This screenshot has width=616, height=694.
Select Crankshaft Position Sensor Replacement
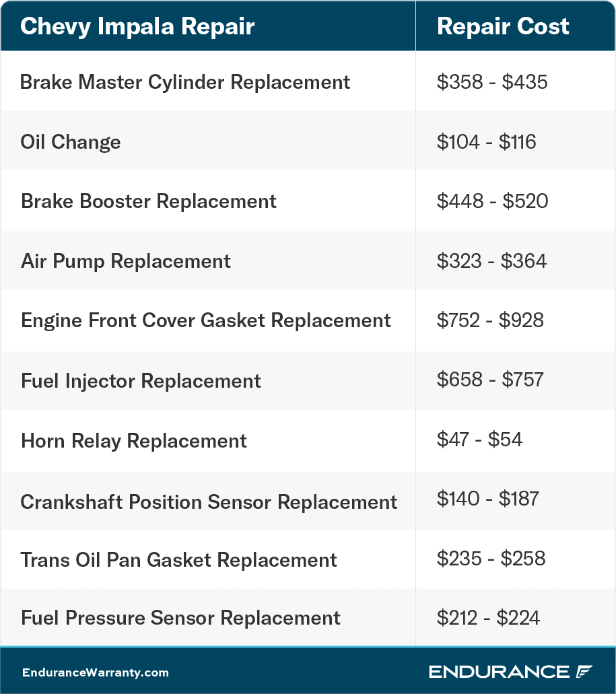(209, 502)
